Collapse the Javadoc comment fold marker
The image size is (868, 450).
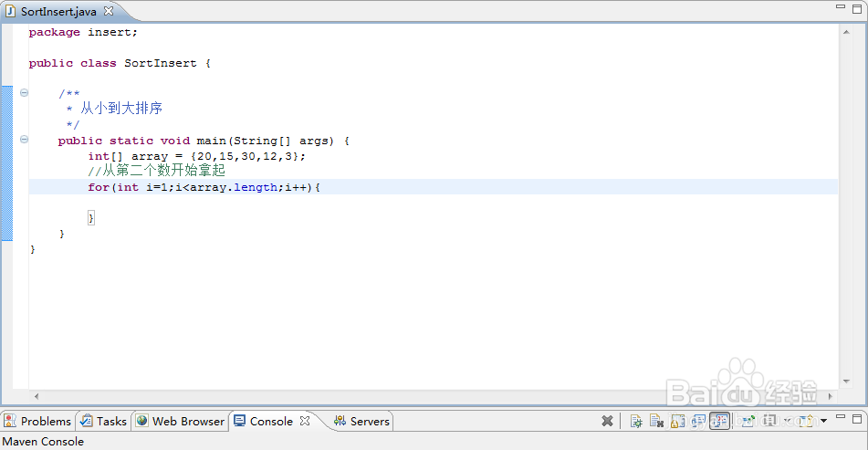[x=24, y=92]
